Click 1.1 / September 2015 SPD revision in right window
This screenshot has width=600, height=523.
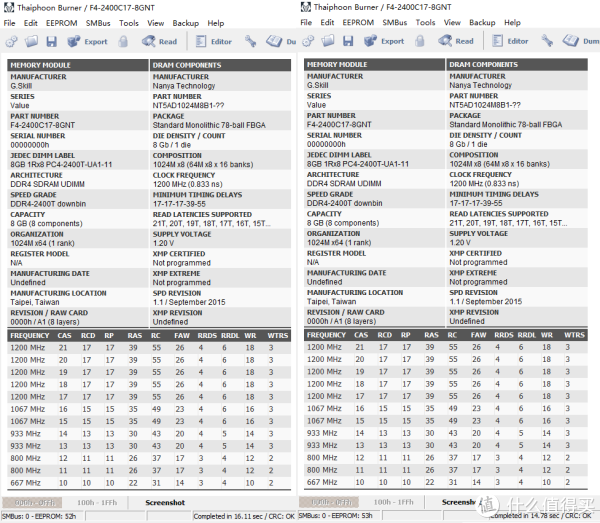(x=486, y=301)
